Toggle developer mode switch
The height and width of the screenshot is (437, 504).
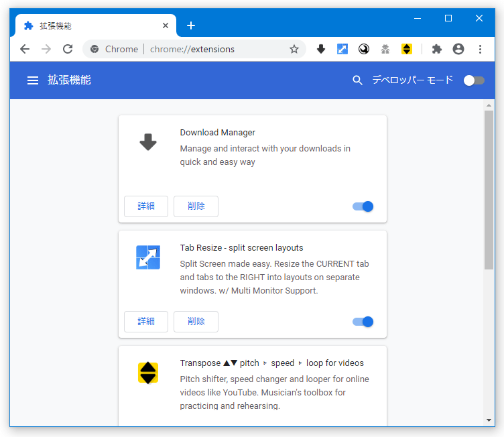point(474,80)
